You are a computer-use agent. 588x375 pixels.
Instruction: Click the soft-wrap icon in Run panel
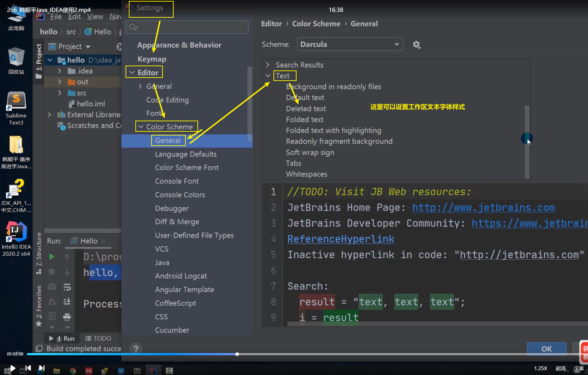point(67,287)
